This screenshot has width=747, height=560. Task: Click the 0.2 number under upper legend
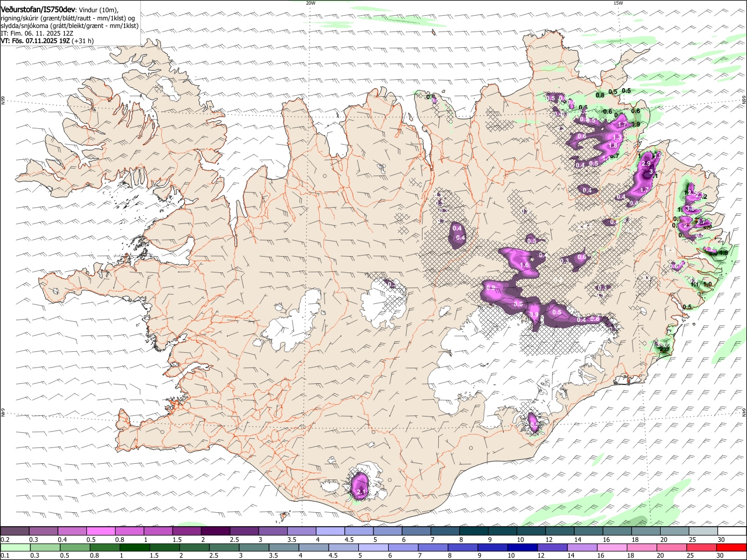[x=5, y=539]
